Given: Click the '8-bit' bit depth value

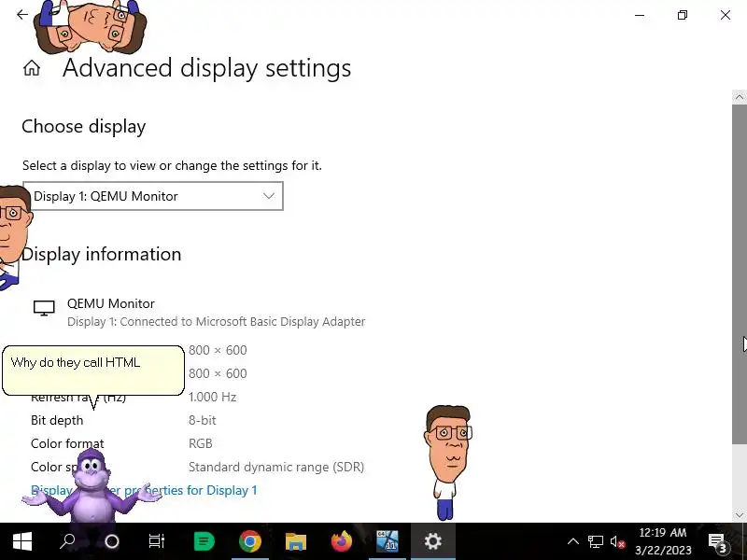Looking at the screenshot, I should [202, 420].
